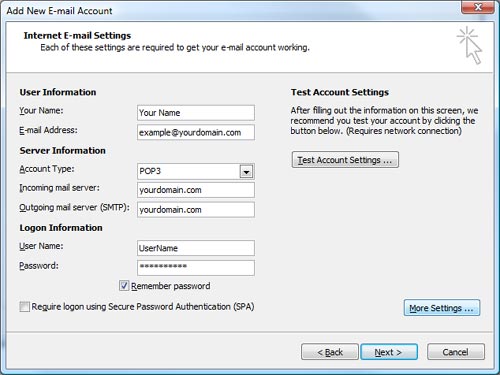This screenshot has width=500, height=375.
Task: Enable Require logon using SPA checkbox
Action: (24, 306)
